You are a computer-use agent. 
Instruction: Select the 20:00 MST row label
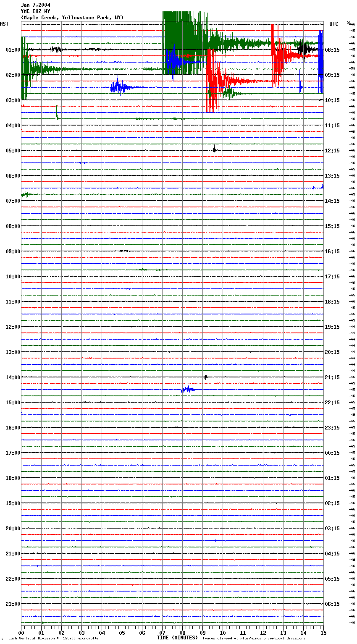click(x=13, y=529)
